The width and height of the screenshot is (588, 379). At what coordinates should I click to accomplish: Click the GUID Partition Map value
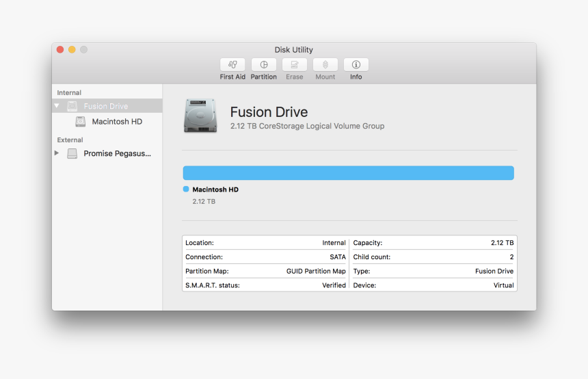tap(316, 271)
